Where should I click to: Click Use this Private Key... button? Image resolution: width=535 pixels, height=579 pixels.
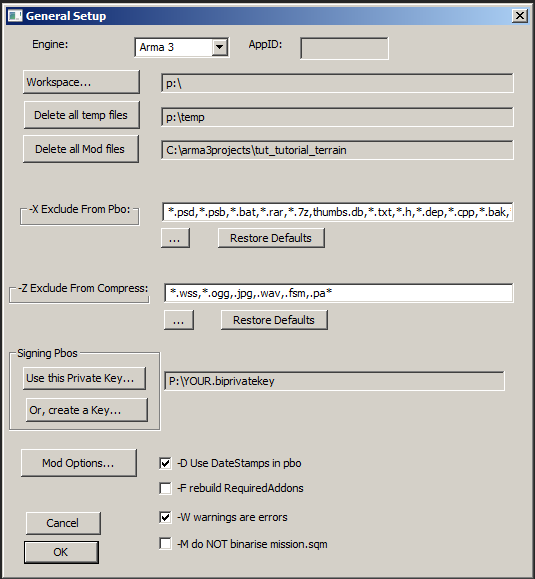pos(84,378)
